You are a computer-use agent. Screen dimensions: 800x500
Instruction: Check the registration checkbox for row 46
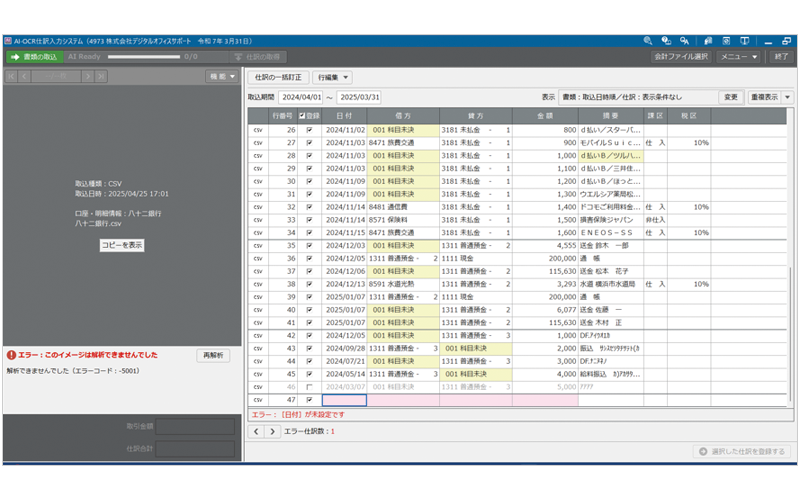pyautogui.click(x=309, y=386)
